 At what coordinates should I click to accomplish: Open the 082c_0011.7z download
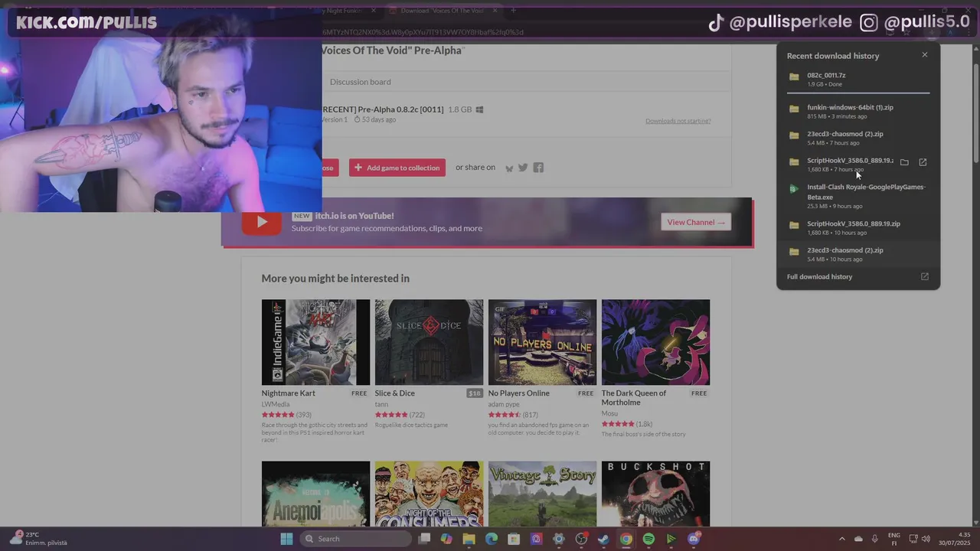tap(858, 80)
